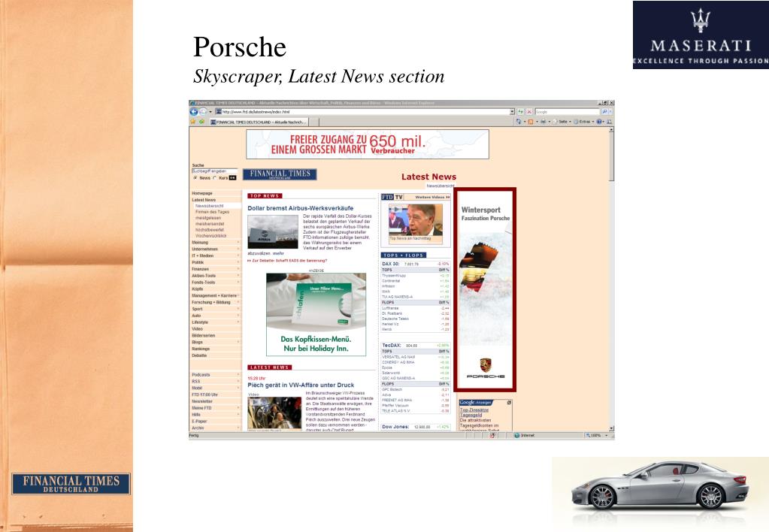Open Homepage in the left navigation
This screenshot has height=532, width=769.
click(202, 193)
